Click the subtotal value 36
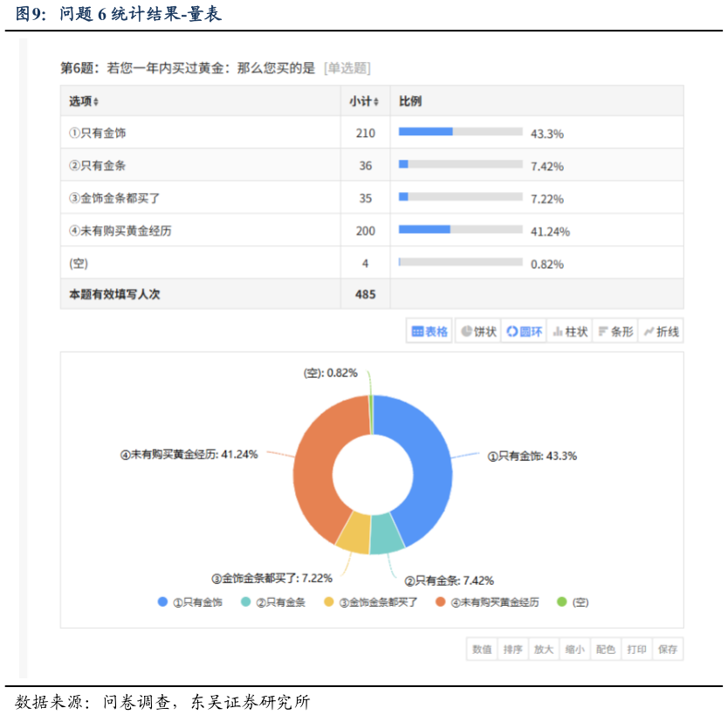The image size is (728, 715). coord(366,166)
